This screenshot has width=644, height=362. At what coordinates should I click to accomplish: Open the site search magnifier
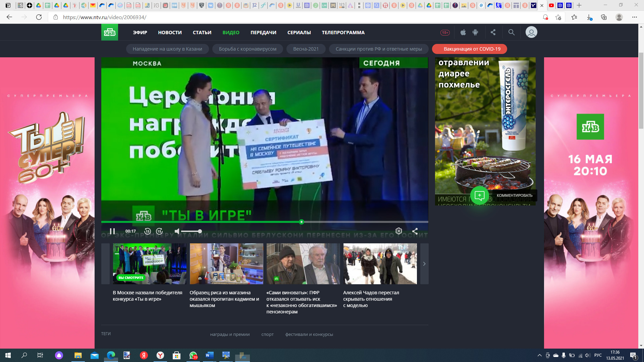pos(511,32)
